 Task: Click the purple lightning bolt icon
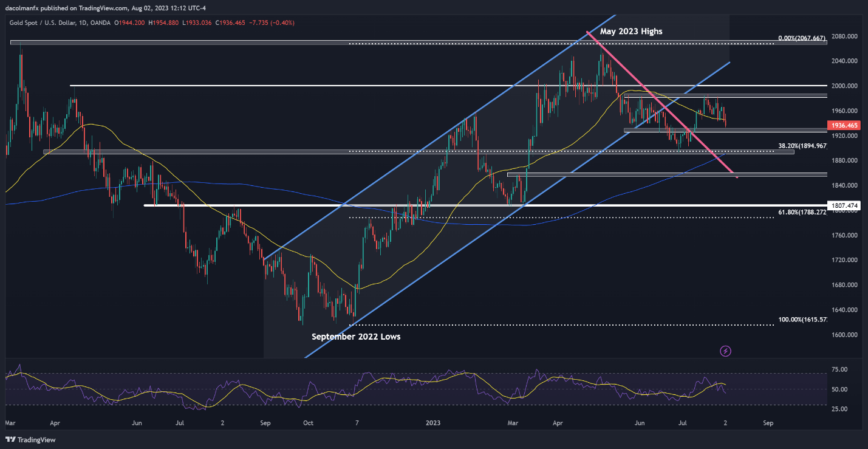pyautogui.click(x=725, y=351)
